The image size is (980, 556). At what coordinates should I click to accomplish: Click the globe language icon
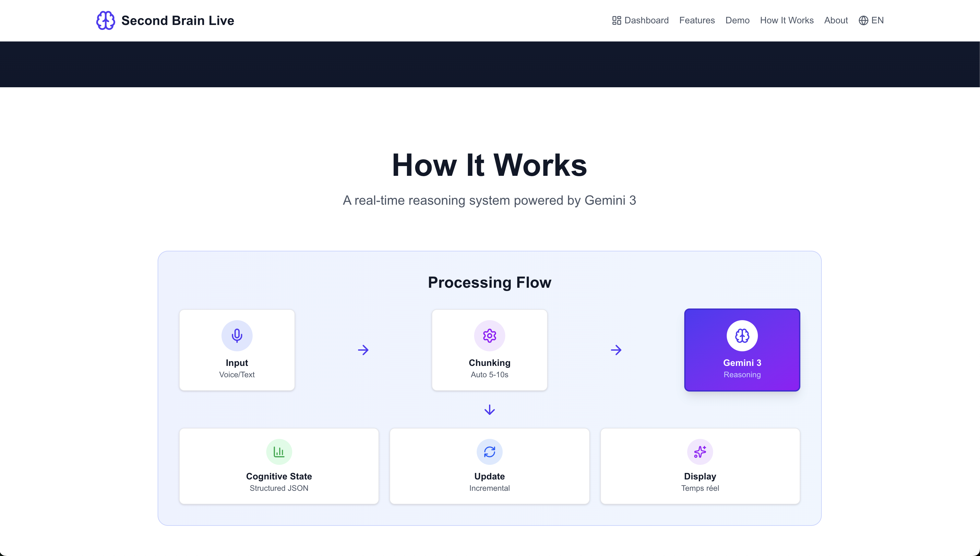click(x=863, y=20)
